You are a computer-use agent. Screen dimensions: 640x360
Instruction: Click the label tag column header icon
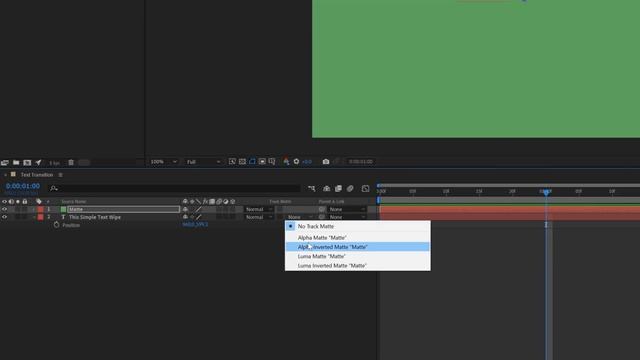pyautogui.click(x=39, y=202)
